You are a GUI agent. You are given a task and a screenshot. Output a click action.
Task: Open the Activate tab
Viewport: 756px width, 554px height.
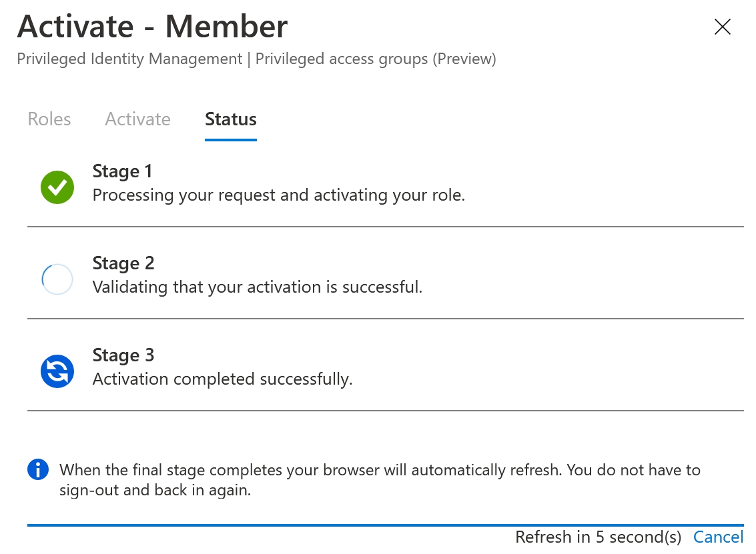pyautogui.click(x=138, y=119)
